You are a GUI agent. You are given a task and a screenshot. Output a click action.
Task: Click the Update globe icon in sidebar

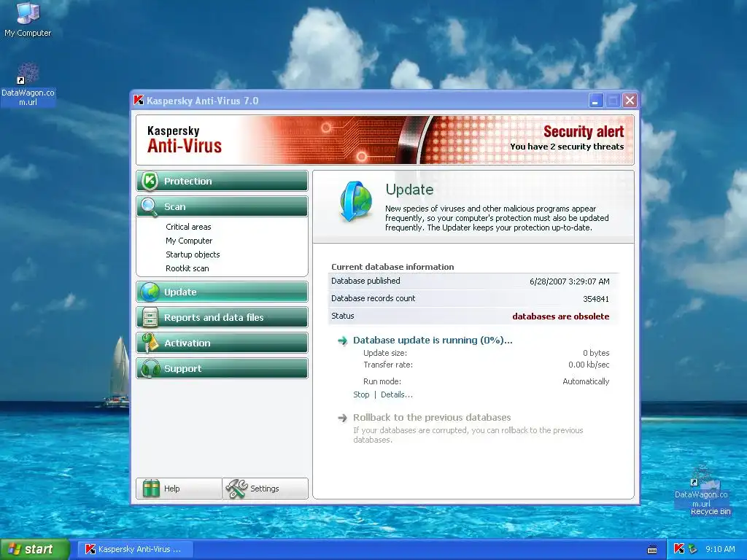point(150,292)
